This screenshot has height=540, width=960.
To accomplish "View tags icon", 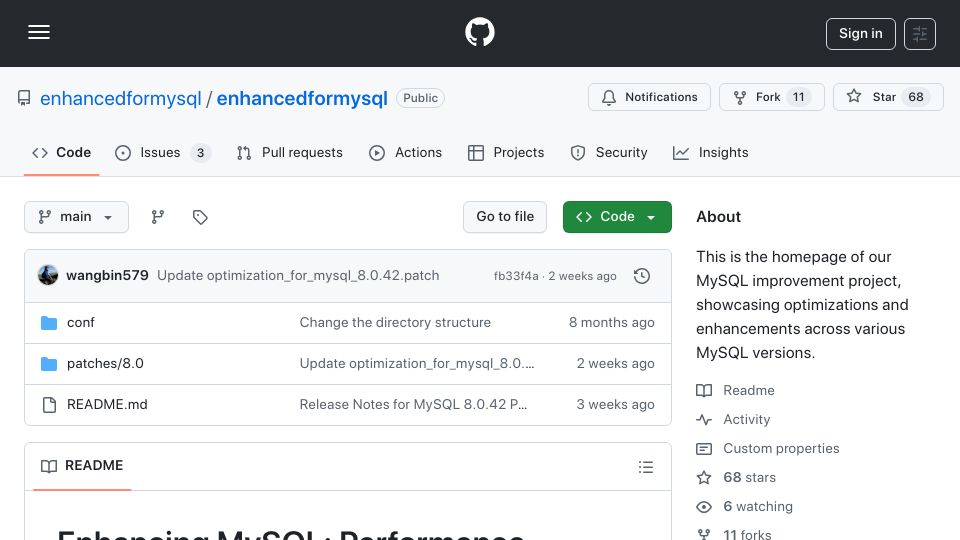I will [x=200, y=217].
